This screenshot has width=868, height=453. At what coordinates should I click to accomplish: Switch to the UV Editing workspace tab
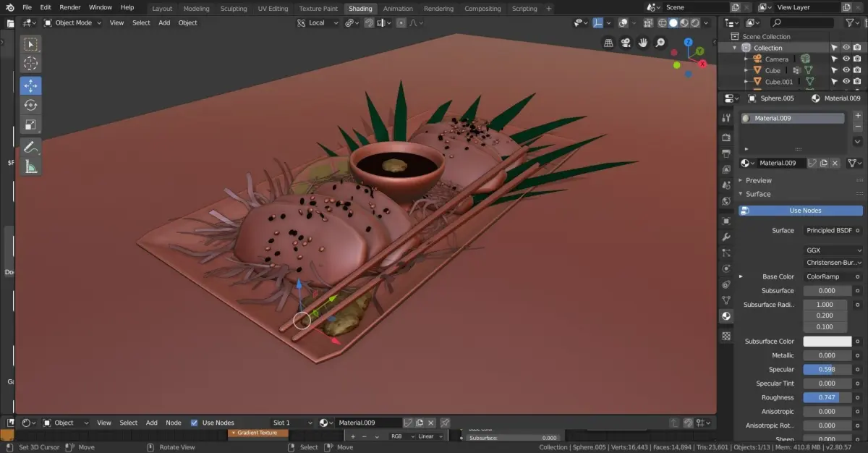[x=273, y=9]
